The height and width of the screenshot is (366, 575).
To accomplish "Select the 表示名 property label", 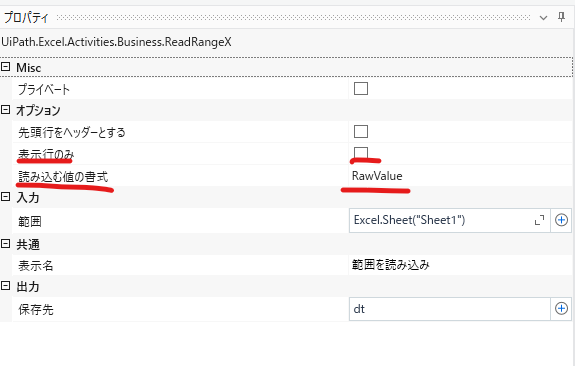I will [36, 266].
